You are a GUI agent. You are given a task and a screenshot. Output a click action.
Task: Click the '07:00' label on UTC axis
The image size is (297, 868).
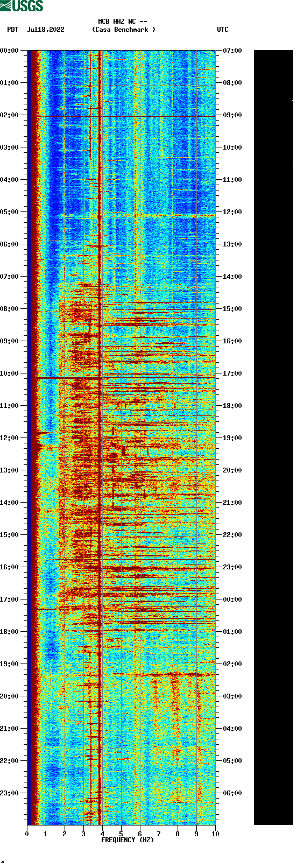coord(232,51)
